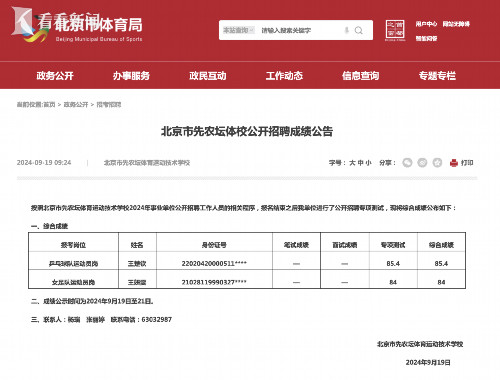Click the position cell in the 84 row
The width and height of the screenshot is (500, 380).
[x=73, y=282]
